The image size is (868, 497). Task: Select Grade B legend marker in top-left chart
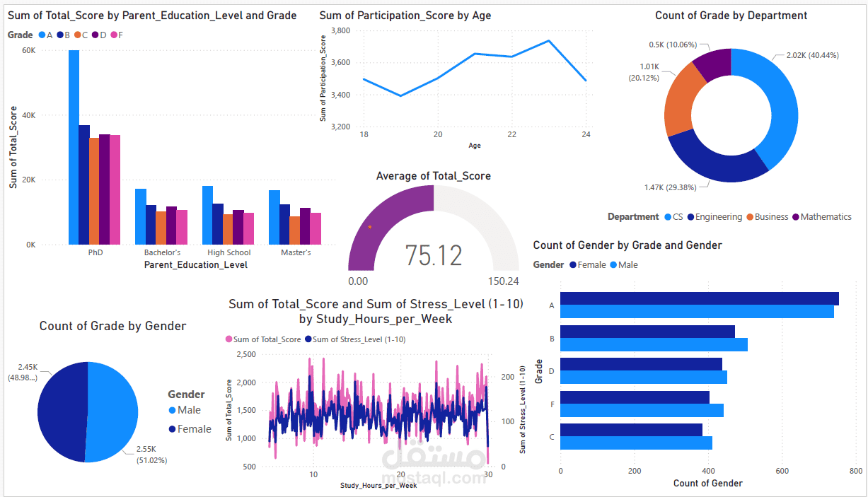click(59, 35)
